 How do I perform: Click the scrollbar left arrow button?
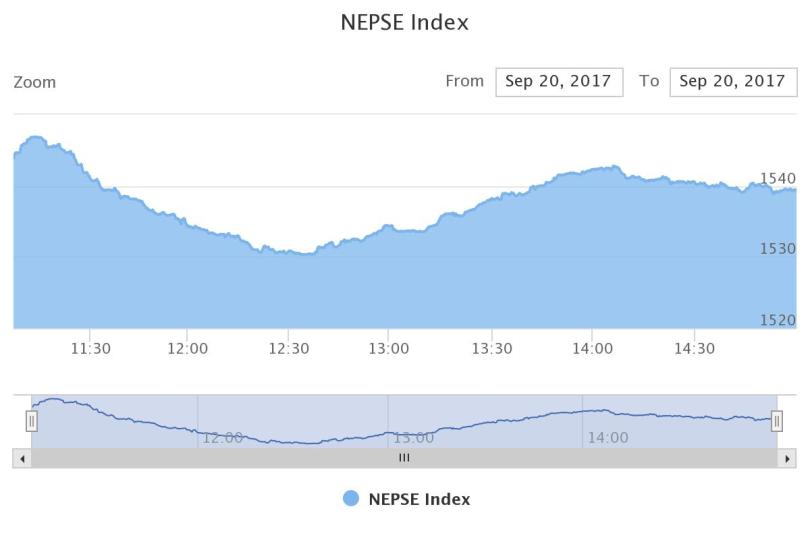(22, 458)
